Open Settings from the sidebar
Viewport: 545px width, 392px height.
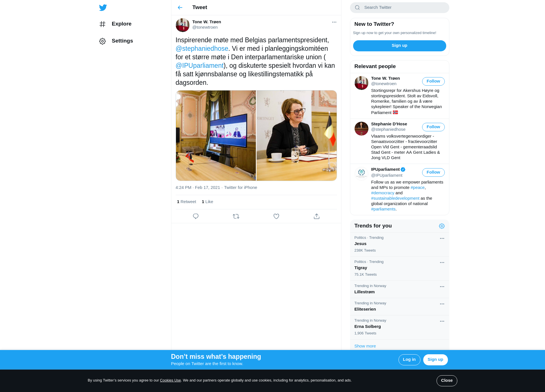coord(116,41)
